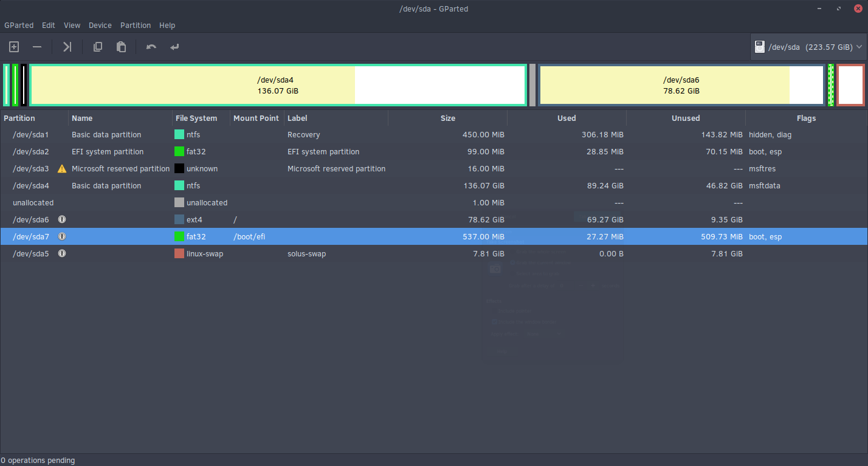Image resolution: width=868 pixels, height=466 pixels.
Task: Click the Delete partition toolbar icon
Action: [x=37, y=47]
